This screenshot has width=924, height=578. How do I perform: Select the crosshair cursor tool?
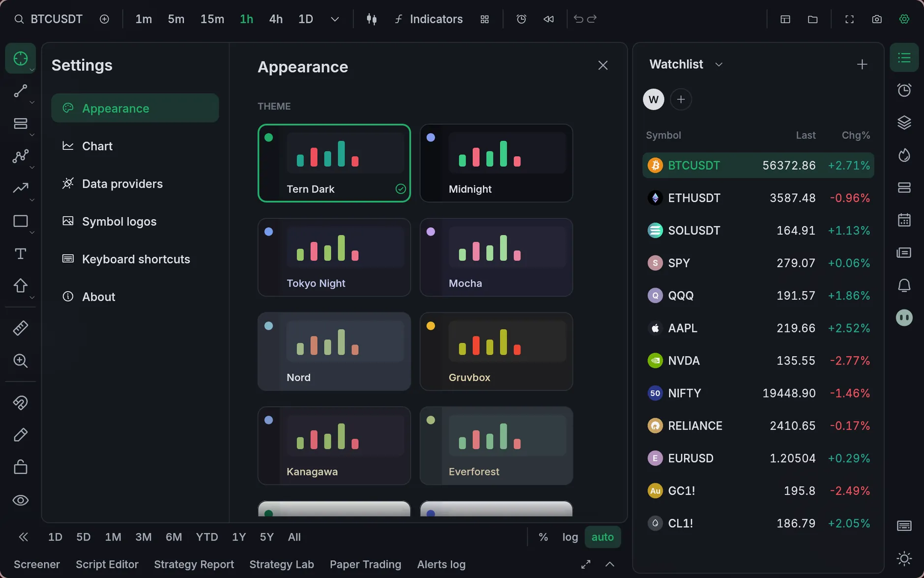20,59
